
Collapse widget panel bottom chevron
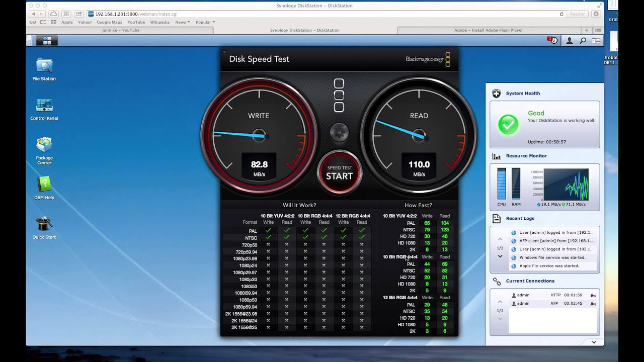point(594,342)
